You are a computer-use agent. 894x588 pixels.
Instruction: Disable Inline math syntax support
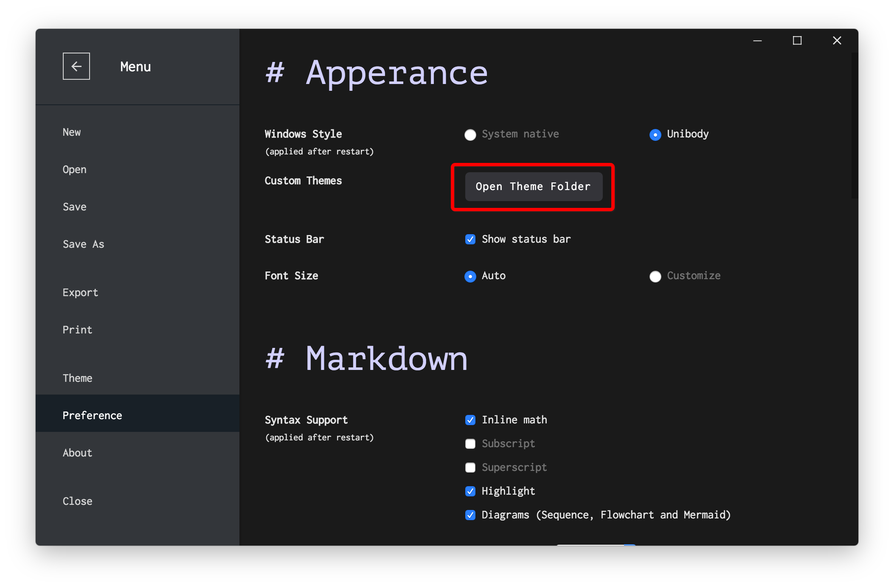coord(470,420)
